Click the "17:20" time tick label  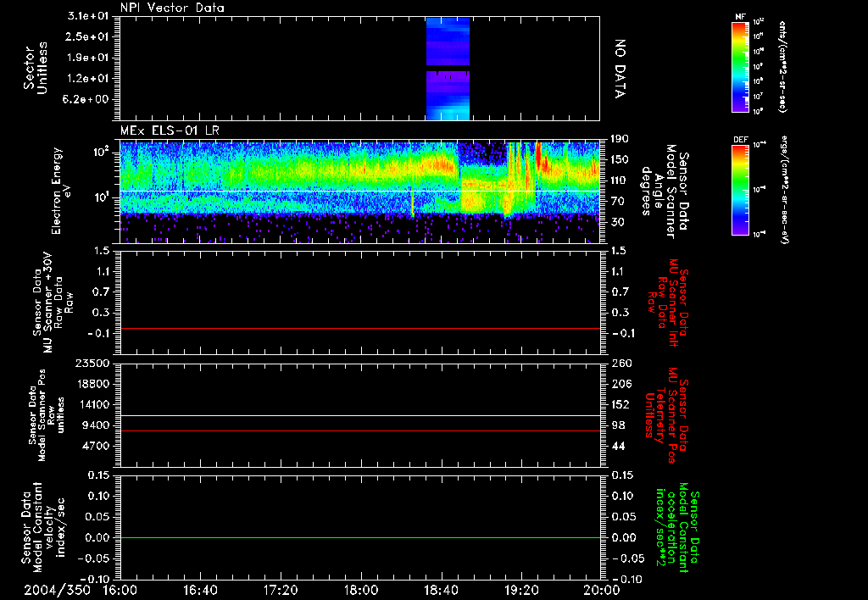(281, 591)
